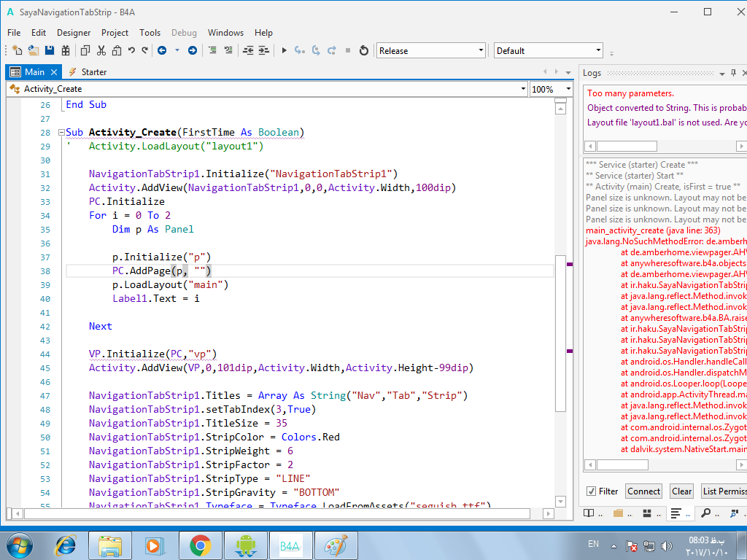This screenshot has height=560, width=747.
Task: Click the Connect button in Logs
Action: pos(643,491)
